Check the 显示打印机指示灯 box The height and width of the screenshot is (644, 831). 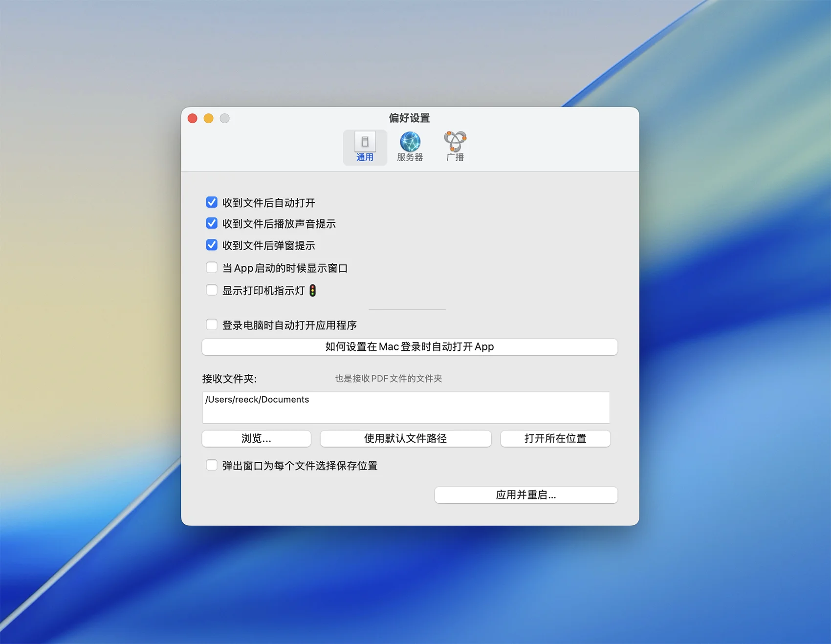[212, 290]
